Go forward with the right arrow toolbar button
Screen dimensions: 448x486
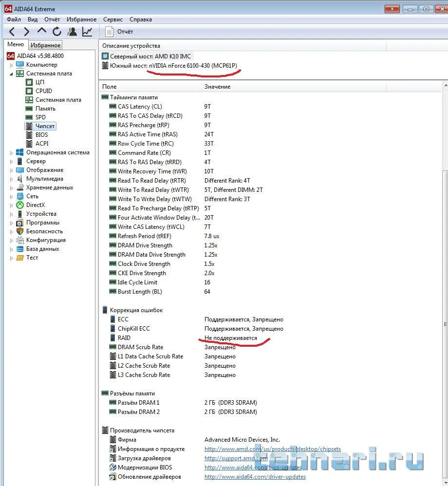[27, 32]
